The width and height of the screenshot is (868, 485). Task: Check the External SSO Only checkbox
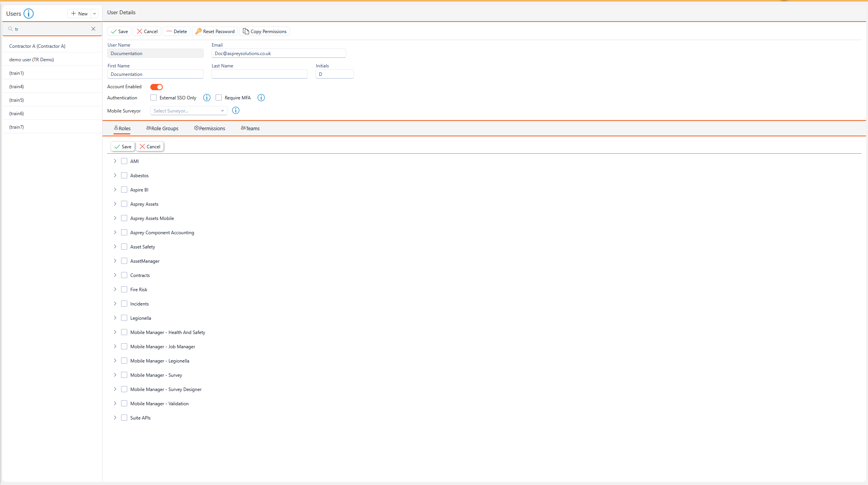coord(153,98)
